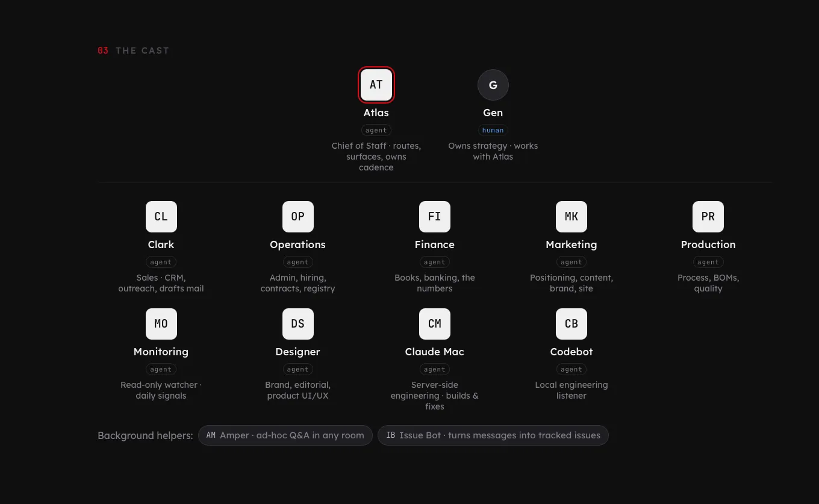Click "turns messages into tracked issues" chip text
The image size is (819, 504).
click(x=524, y=435)
